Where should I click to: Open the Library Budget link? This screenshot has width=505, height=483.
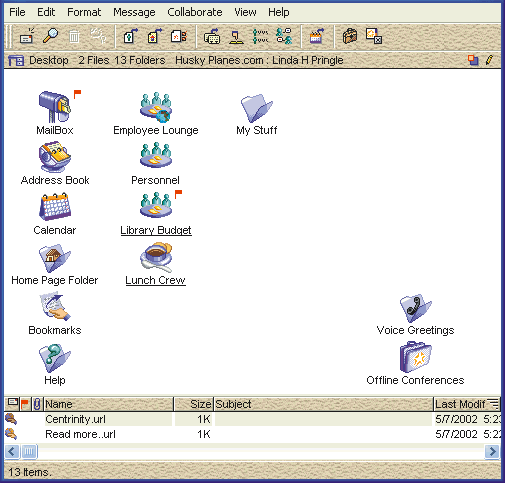[156, 230]
